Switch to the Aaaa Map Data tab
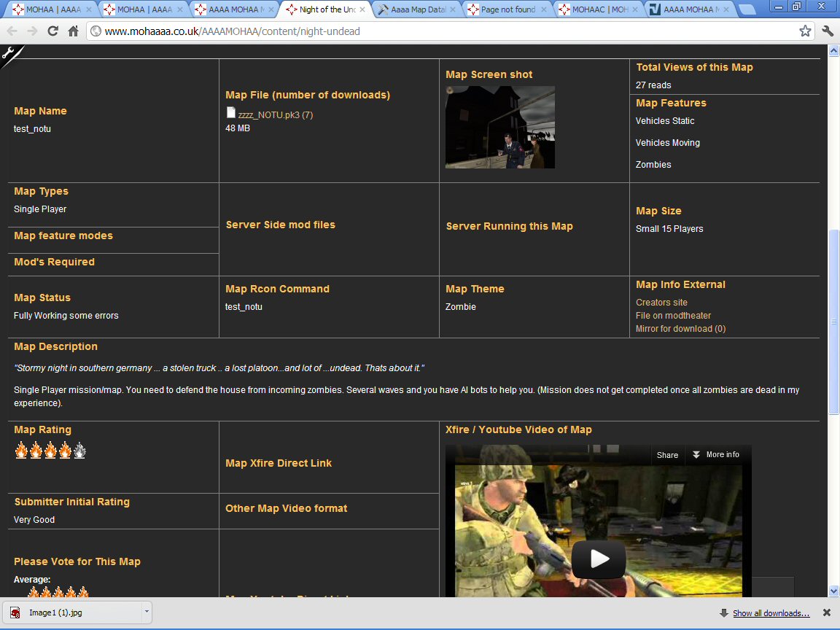 417,9
